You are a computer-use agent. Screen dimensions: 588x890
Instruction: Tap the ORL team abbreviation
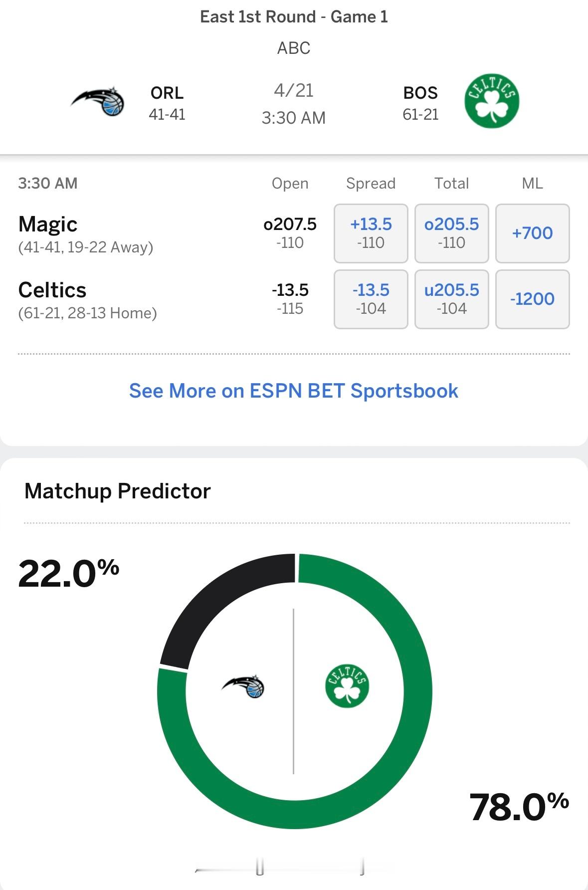167,93
